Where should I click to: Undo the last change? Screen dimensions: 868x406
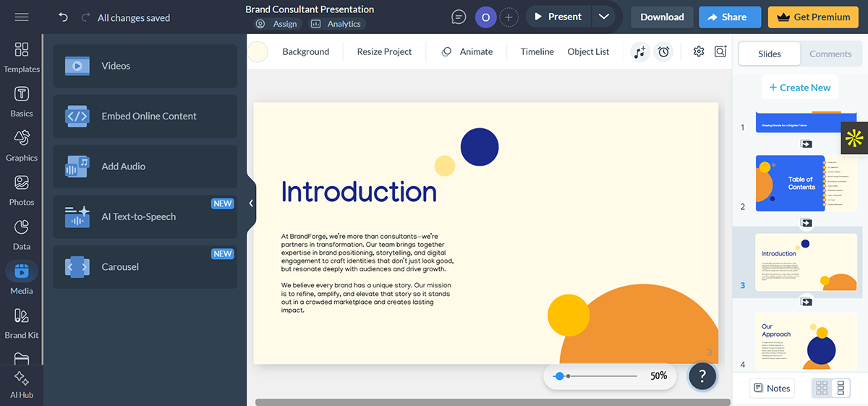pos(63,17)
